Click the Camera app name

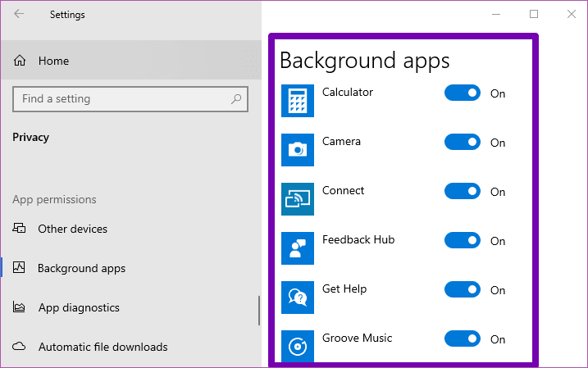click(x=341, y=141)
